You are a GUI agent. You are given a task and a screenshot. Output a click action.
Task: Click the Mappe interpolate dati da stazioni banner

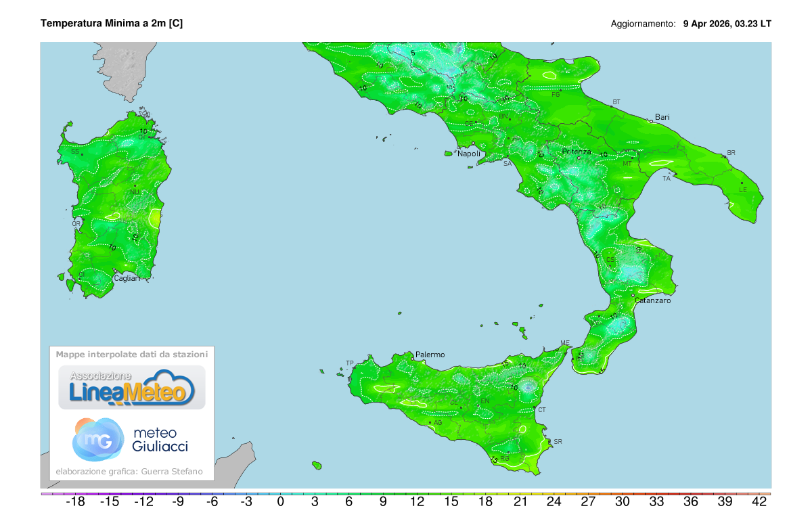131,354
